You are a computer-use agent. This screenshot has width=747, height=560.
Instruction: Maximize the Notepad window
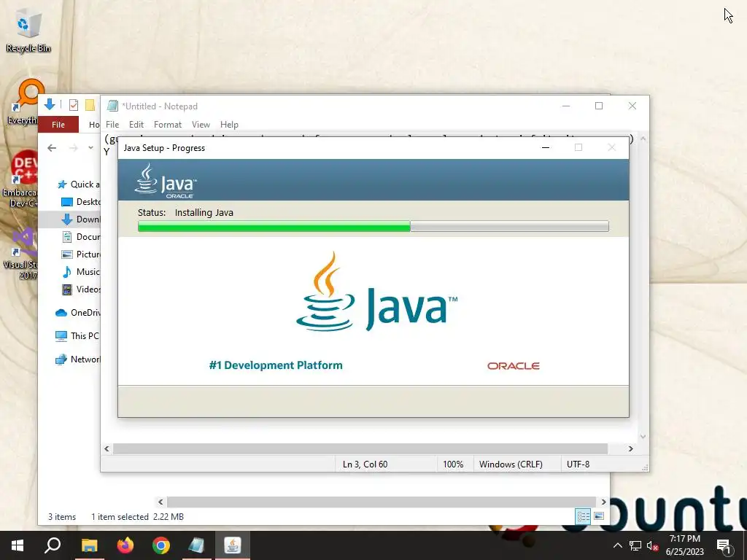click(x=599, y=106)
